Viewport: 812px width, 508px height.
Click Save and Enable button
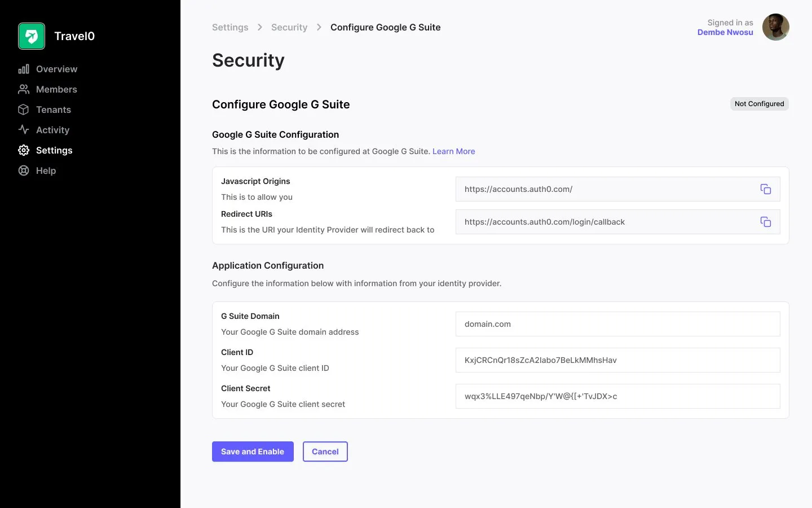253,452
